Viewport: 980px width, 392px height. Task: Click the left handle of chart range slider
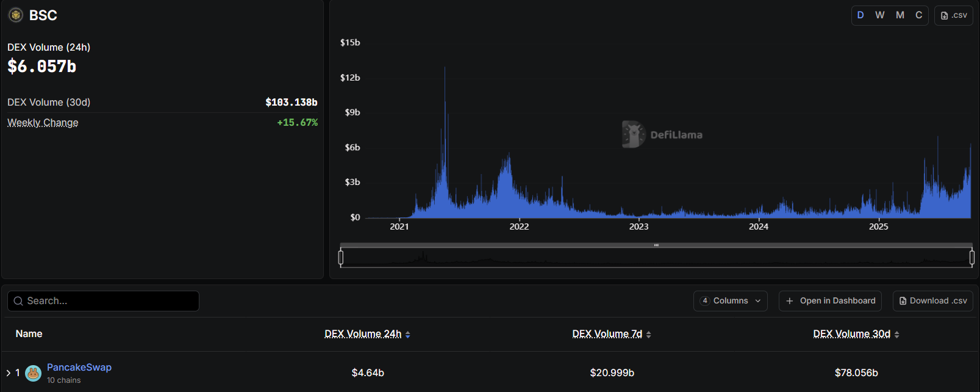click(341, 258)
